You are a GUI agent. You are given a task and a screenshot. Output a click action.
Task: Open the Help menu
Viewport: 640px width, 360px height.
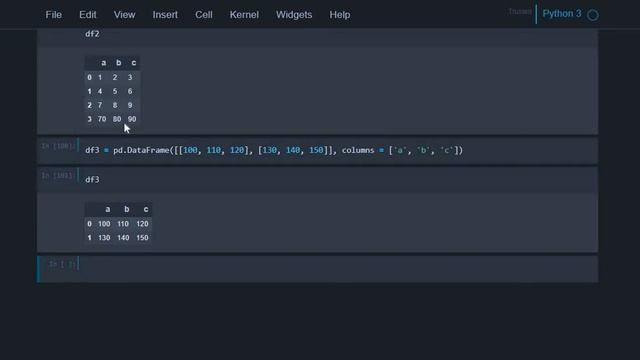[340, 15]
